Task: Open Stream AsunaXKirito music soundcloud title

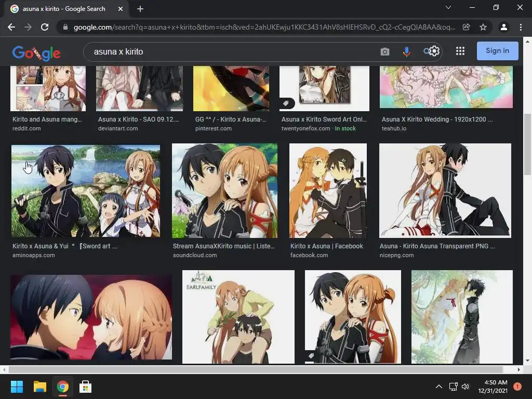Action: [x=223, y=246]
